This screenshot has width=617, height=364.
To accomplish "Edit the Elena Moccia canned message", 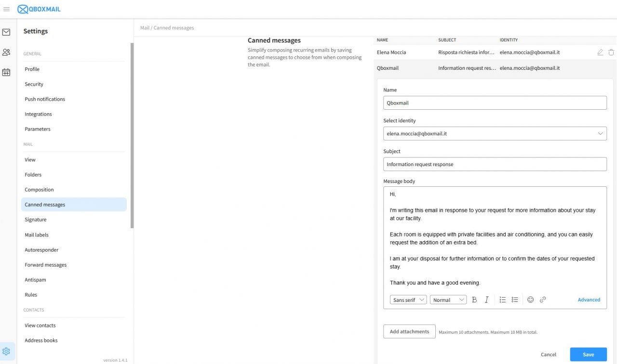I will coord(600,52).
